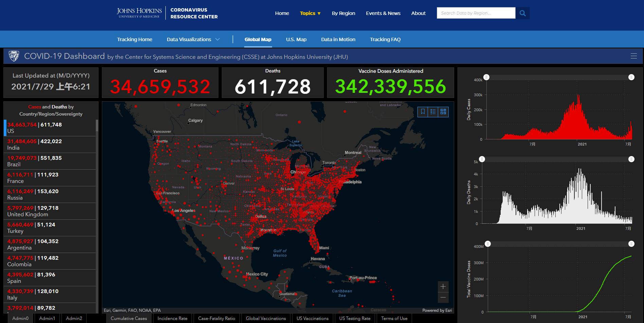The height and width of the screenshot is (323, 644).
Task: Select the Global Map tab
Action: [x=258, y=39]
